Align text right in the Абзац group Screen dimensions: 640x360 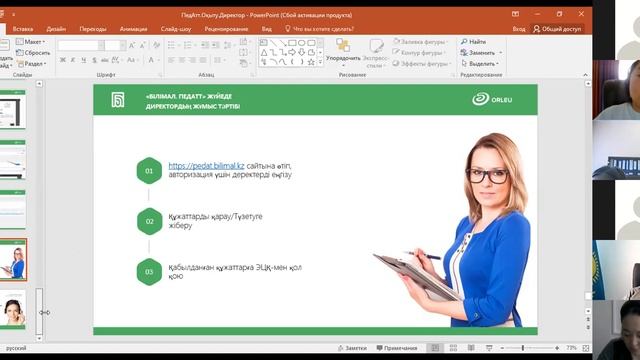point(192,60)
